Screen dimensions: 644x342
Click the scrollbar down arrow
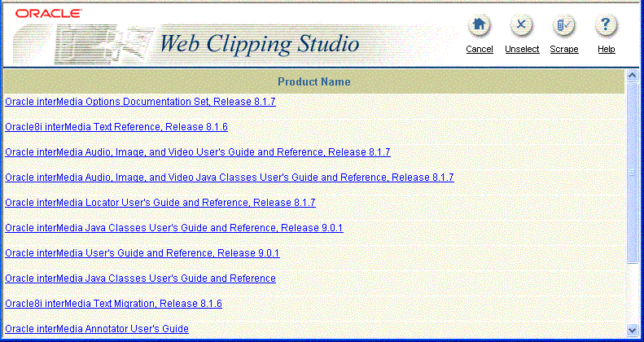pos(632,330)
